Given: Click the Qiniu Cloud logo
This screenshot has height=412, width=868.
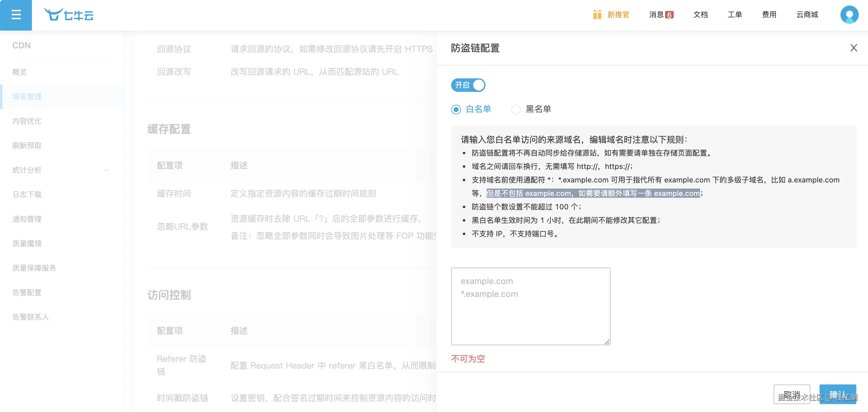Looking at the screenshot, I should coord(69,15).
